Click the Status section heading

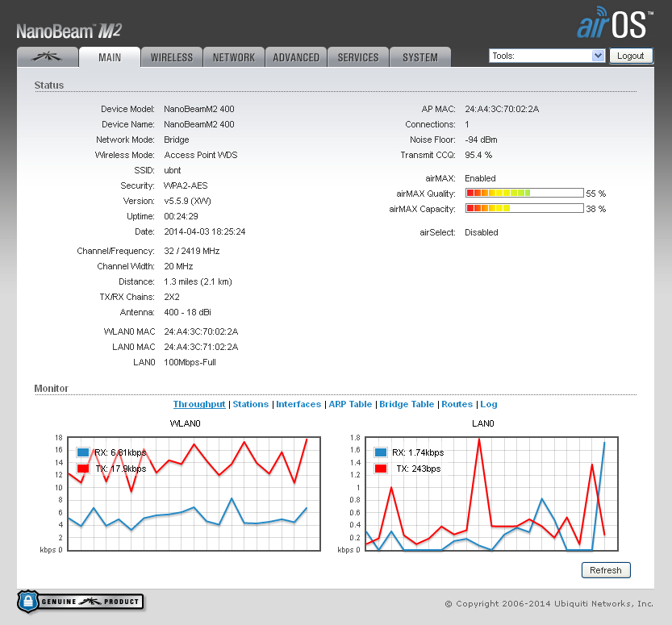(49, 85)
